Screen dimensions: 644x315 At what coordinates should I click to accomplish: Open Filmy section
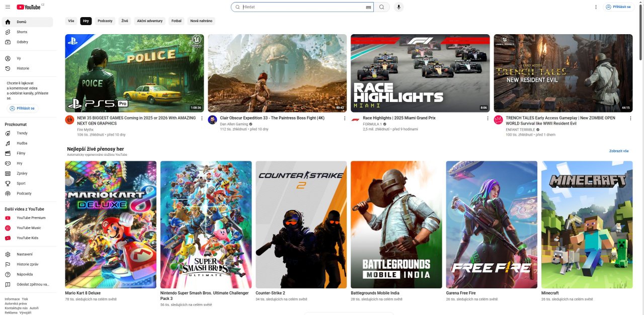tap(27, 153)
